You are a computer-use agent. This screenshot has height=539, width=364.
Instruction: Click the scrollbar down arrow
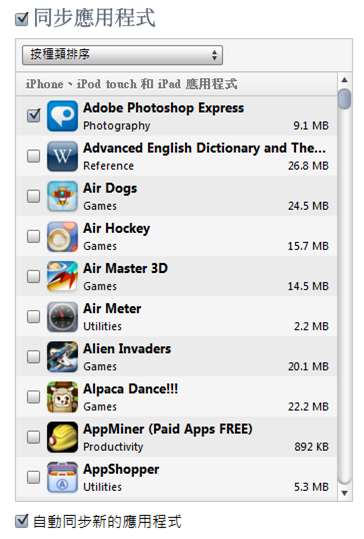(x=344, y=493)
